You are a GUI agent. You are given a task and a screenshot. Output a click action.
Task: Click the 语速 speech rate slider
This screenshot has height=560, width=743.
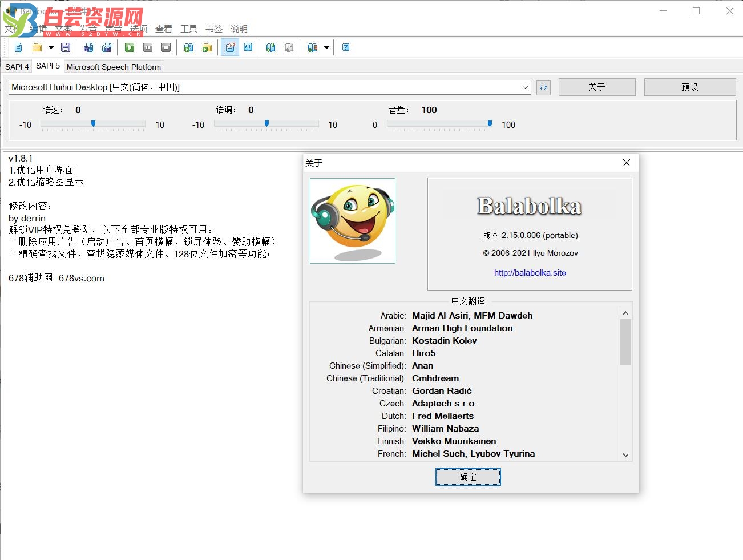point(93,124)
